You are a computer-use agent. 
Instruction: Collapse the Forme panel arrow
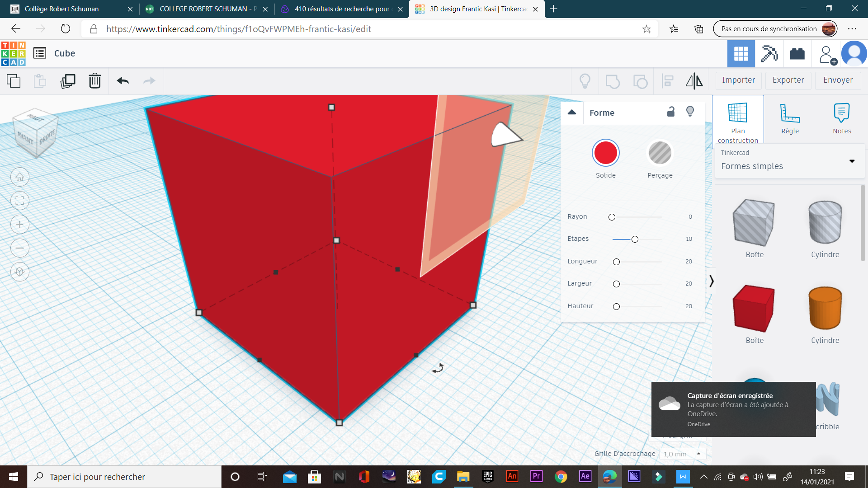[x=572, y=113]
